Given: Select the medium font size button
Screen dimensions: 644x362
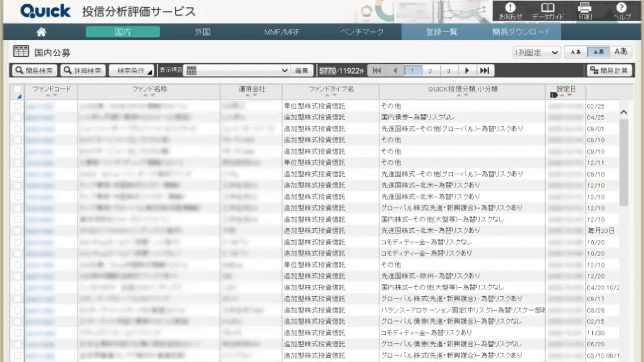Looking at the screenshot, I should [x=598, y=52].
